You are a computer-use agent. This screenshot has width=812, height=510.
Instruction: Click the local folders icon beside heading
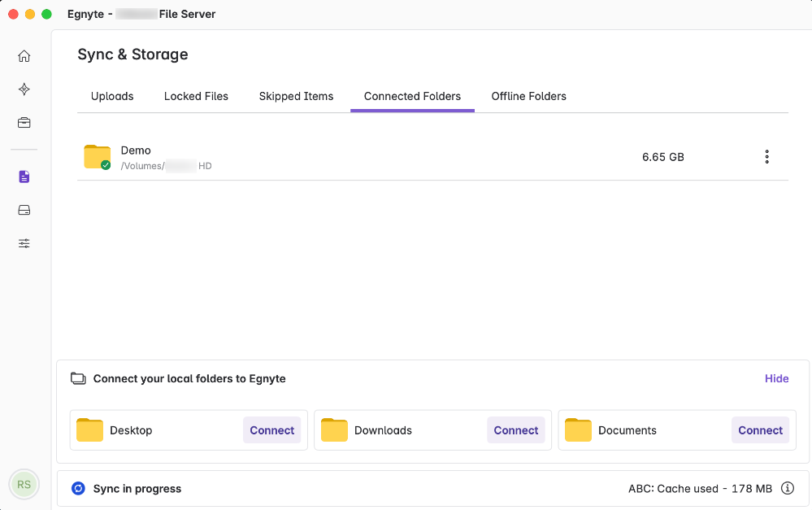click(78, 378)
